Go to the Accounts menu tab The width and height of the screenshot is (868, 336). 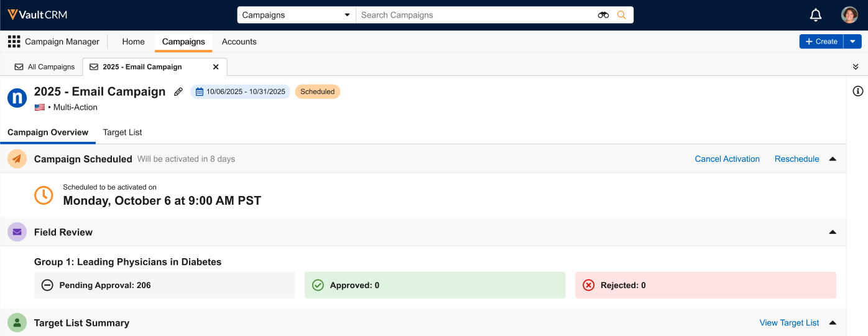(x=239, y=42)
